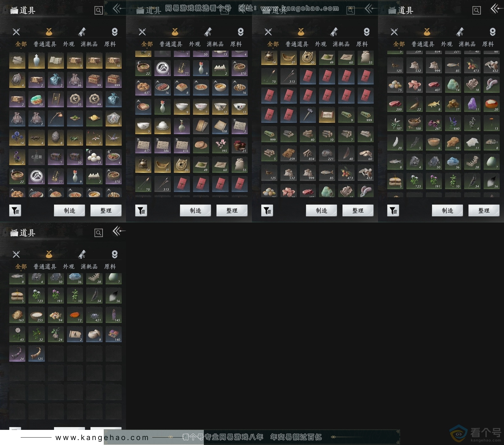The width and height of the screenshot is (504, 445).
Task: Switch to 普通道具 tab in top-left panel
Action: click(x=45, y=44)
